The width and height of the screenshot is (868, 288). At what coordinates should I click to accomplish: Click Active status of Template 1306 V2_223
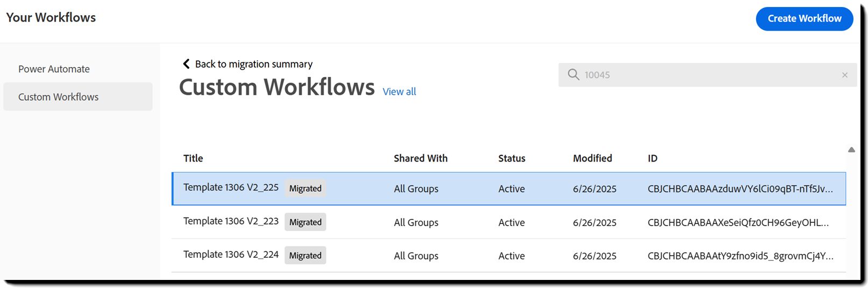click(511, 222)
